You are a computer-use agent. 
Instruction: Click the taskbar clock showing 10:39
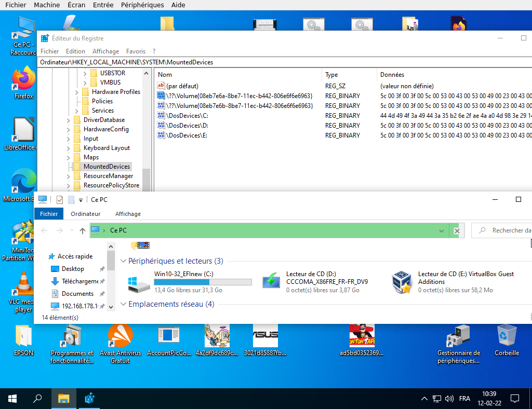point(489,399)
